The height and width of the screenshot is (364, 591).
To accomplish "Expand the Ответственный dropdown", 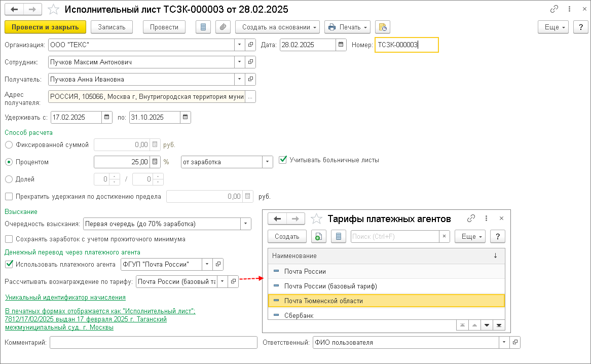I will click(504, 342).
